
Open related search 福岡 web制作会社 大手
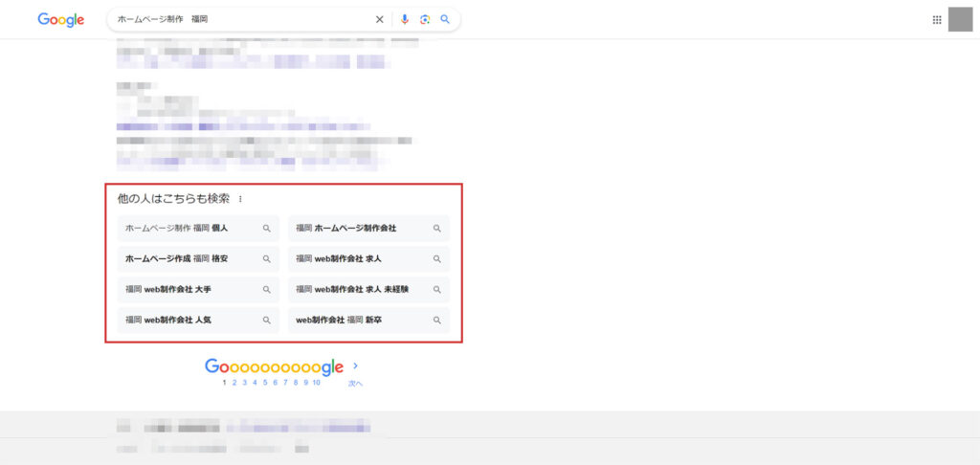point(198,289)
